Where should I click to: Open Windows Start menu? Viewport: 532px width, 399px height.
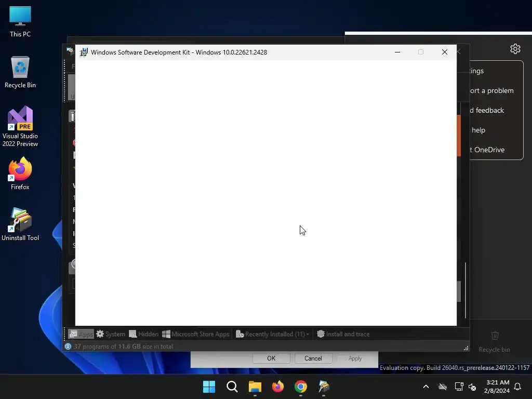[209, 387]
